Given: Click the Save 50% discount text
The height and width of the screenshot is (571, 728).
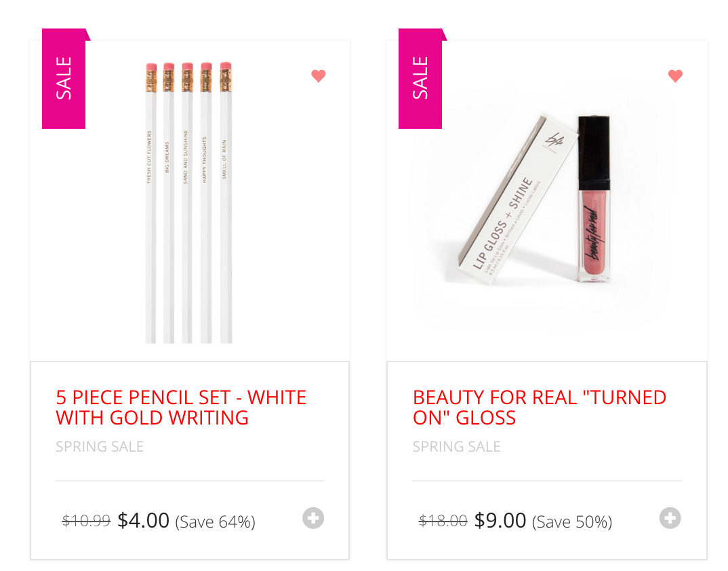Looking at the screenshot, I should click(572, 521).
